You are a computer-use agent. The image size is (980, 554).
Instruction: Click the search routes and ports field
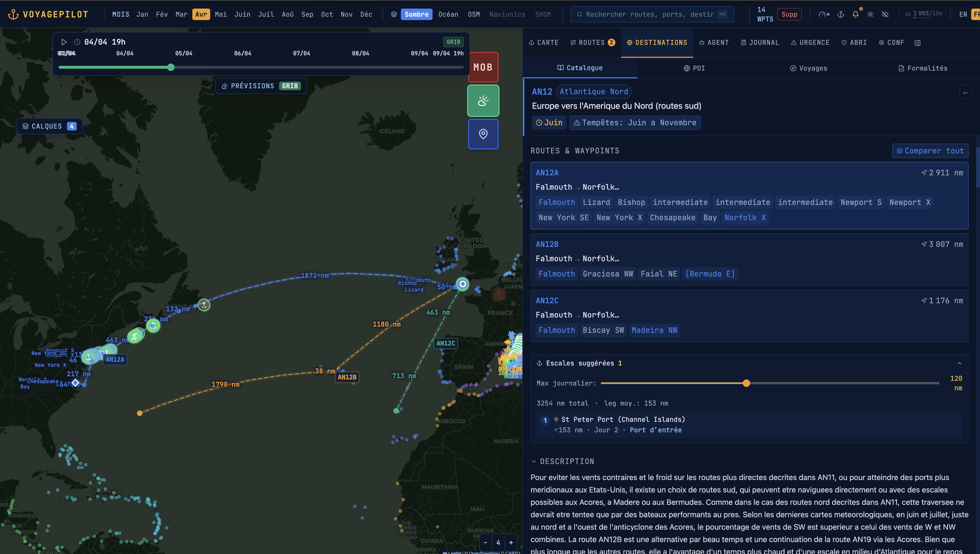click(x=651, y=14)
